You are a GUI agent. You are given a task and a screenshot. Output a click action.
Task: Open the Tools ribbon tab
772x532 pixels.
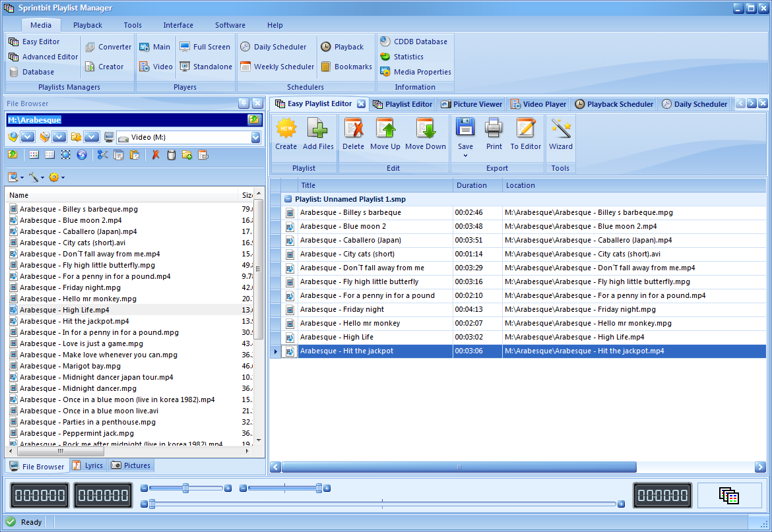(133, 25)
